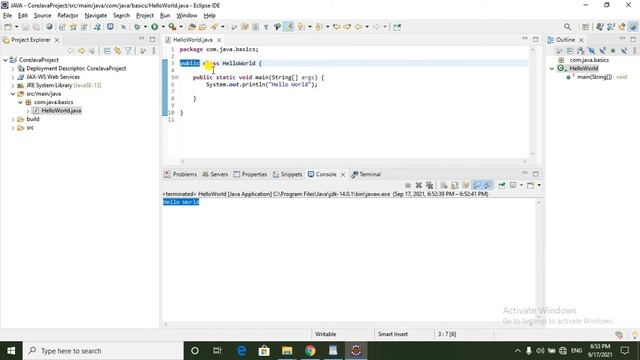This screenshot has width=640, height=360.
Task: Toggle Hide Non-Public Members green dot in Outline
Action: (613, 51)
